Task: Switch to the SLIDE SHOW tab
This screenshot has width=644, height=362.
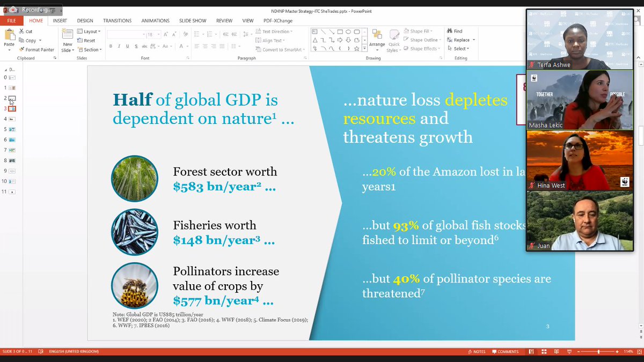Action: point(193,20)
